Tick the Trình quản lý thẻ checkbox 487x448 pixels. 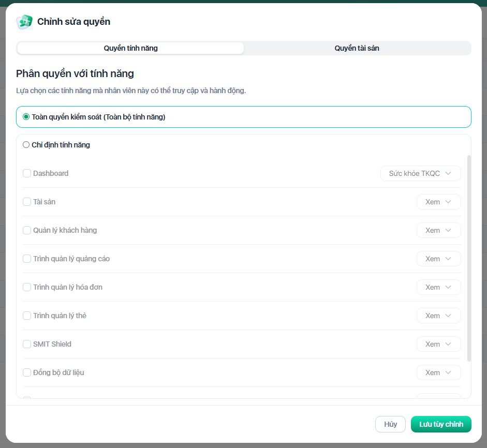click(x=27, y=316)
